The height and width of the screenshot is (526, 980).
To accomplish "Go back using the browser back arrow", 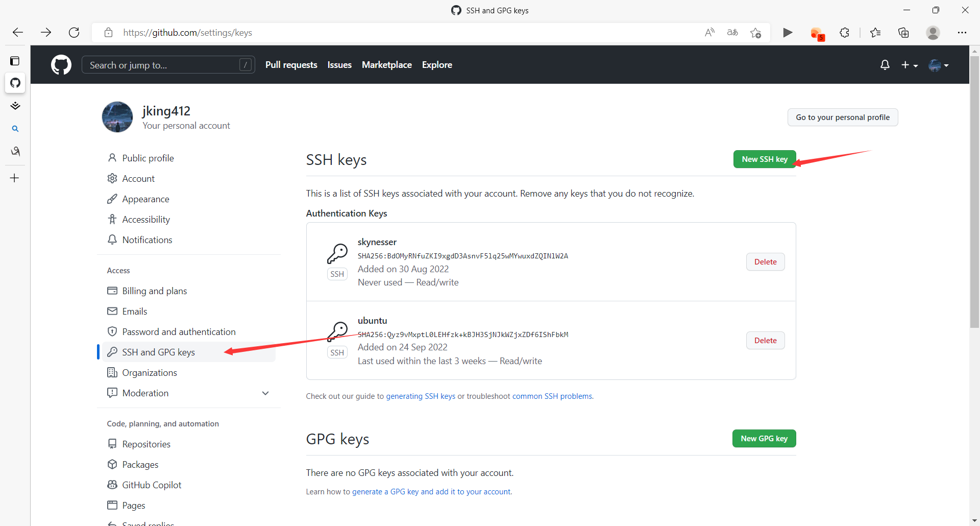I will coord(18,33).
